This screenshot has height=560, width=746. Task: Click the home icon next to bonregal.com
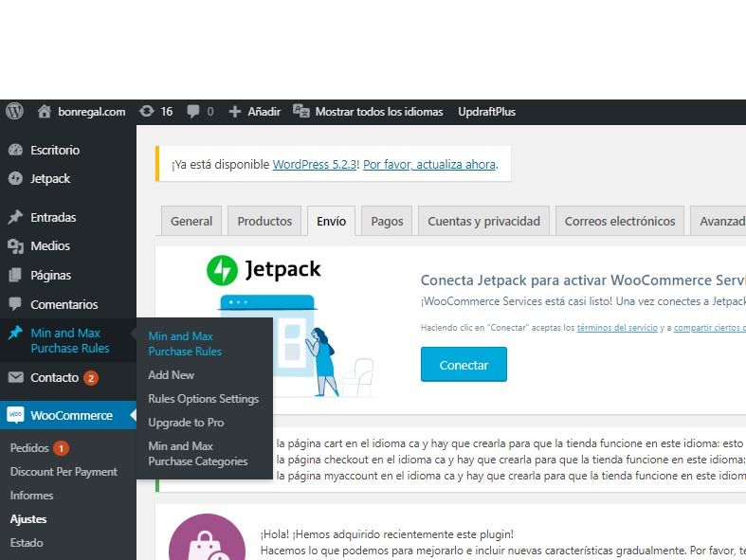coord(45,111)
